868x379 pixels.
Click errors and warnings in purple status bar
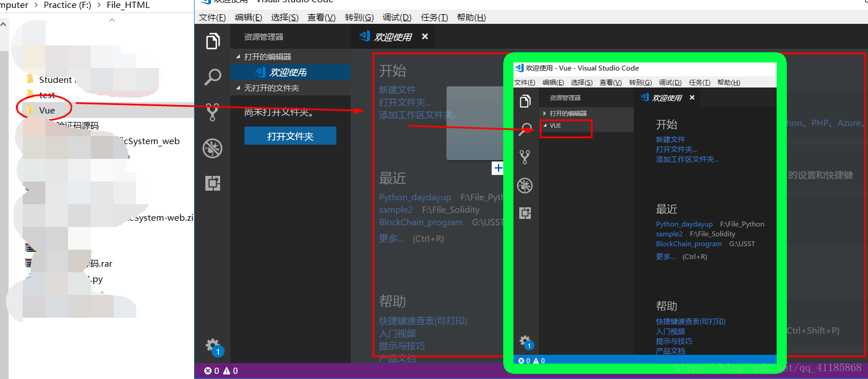point(221,371)
